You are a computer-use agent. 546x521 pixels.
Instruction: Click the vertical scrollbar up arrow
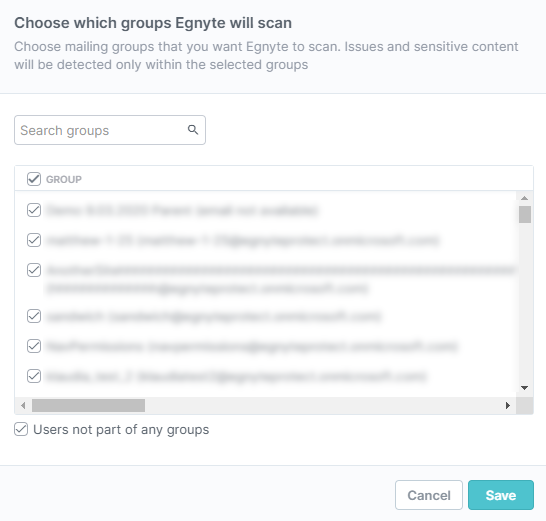[x=524, y=198]
